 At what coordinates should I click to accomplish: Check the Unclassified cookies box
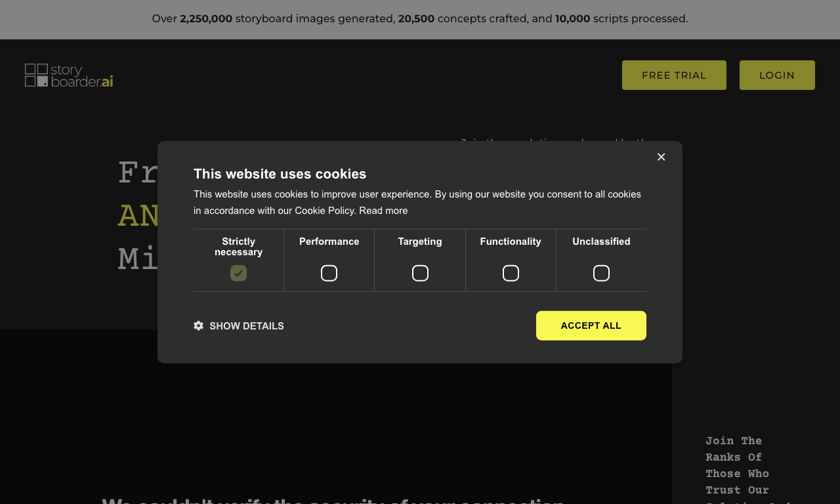[x=601, y=273]
